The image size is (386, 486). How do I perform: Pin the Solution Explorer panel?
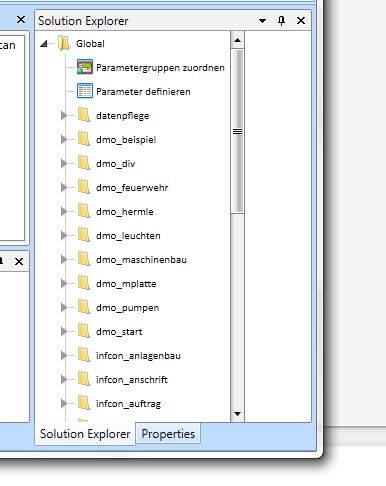click(281, 21)
